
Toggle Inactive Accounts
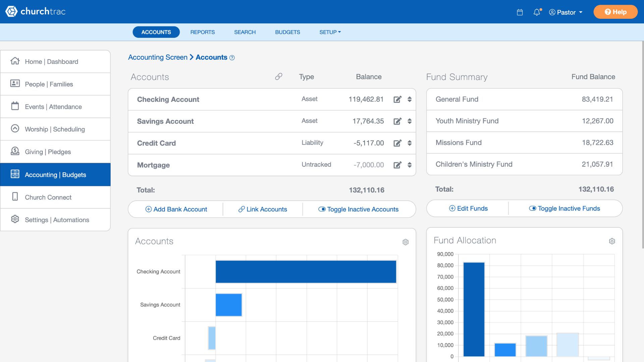coord(358,209)
